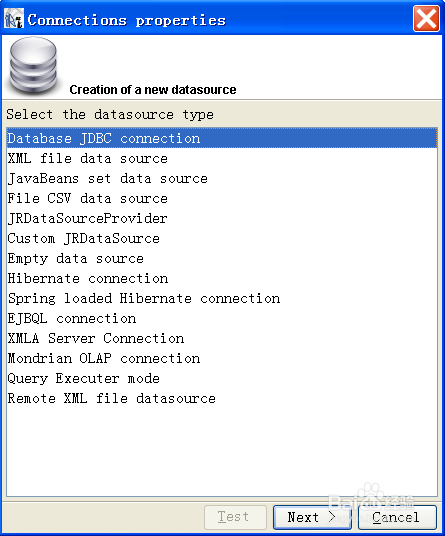Image resolution: width=445 pixels, height=536 pixels.
Task: Click the Cancel button
Action: pyautogui.click(x=397, y=517)
